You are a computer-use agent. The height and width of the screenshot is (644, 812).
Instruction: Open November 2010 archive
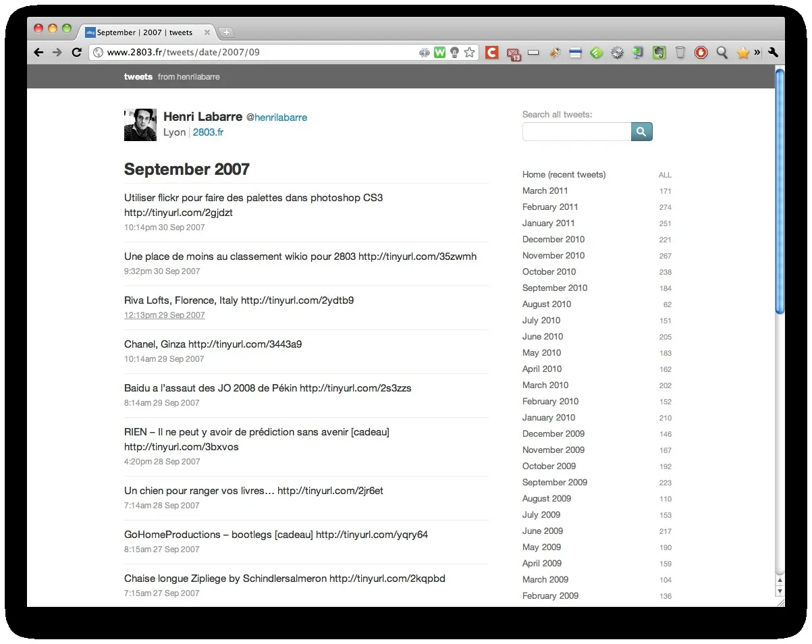coord(553,256)
